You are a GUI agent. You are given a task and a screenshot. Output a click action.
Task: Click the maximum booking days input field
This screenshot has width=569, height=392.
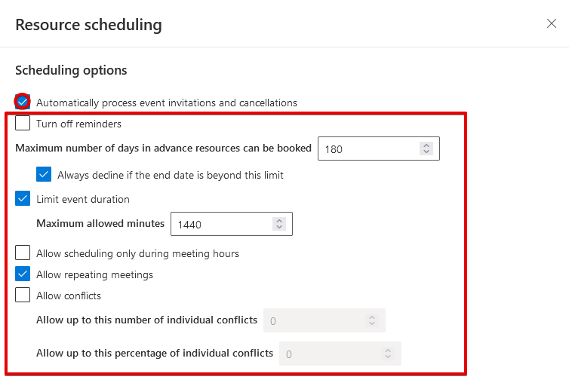point(367,149)
